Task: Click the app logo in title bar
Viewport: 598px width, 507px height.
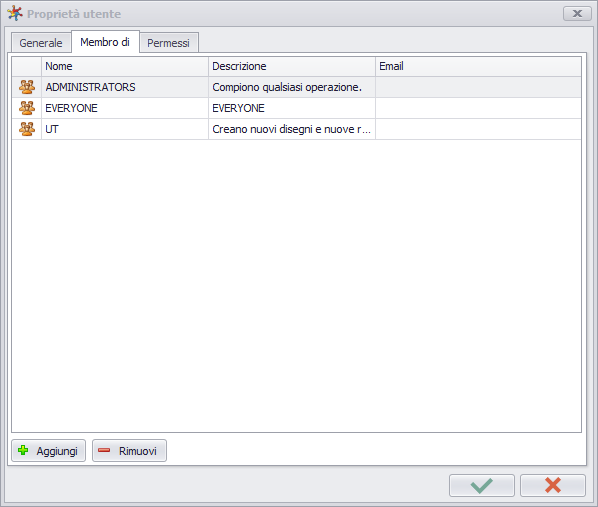Action: coord(15,13)
